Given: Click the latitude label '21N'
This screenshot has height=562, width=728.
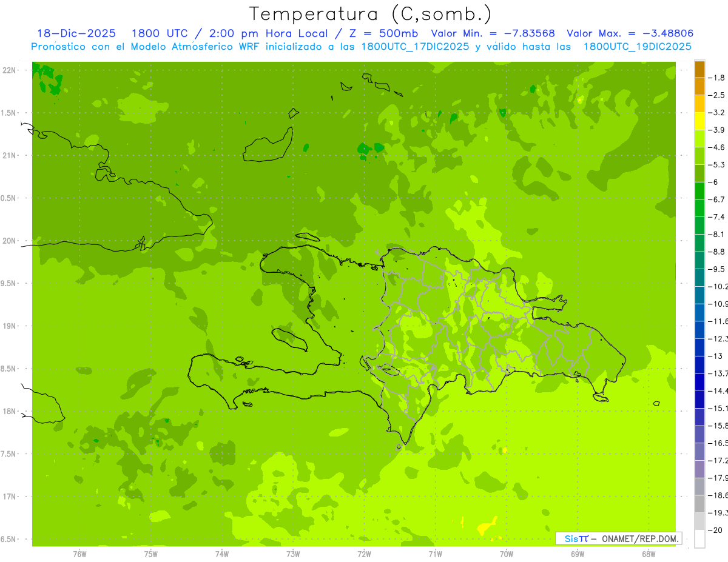Looking at the screenshot, I should click(8, 155).
